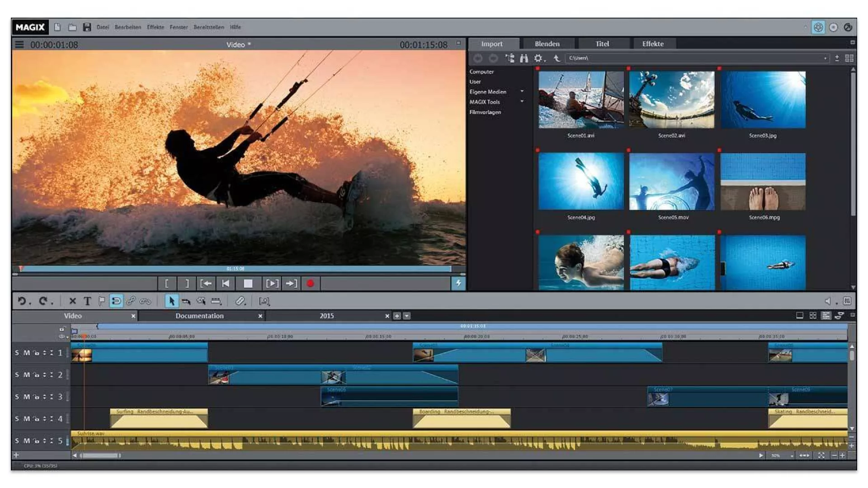Image resolution: width=868 pixels, height=488 pixels.
Task: Click the preview position progress bar
Action: 235,269
